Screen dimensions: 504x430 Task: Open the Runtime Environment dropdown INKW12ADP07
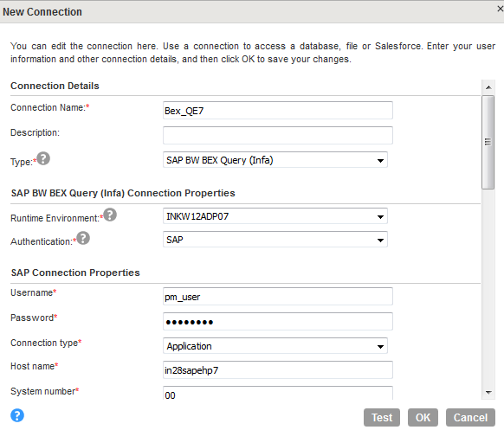(x=275, y=216)
